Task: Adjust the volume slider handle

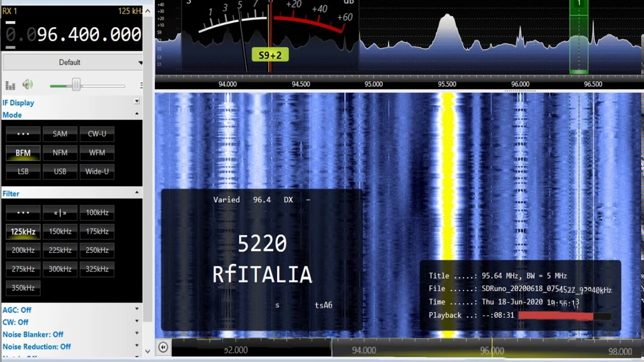Action: click(76, 84)
